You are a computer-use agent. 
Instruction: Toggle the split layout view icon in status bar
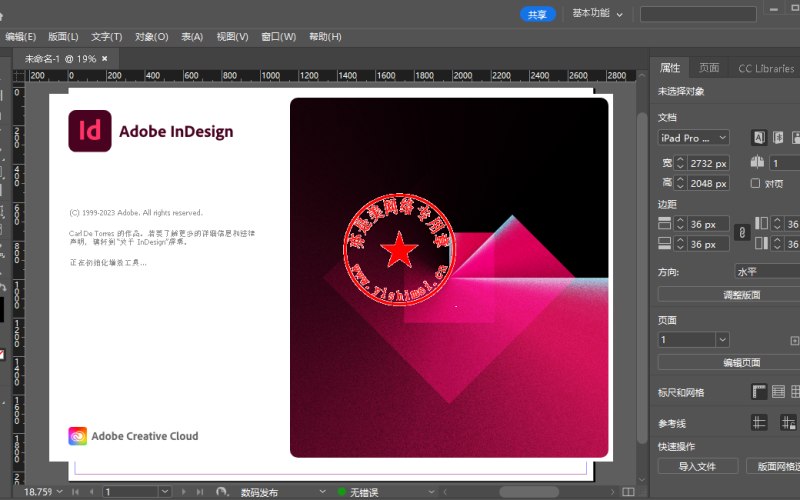[629, 492]
